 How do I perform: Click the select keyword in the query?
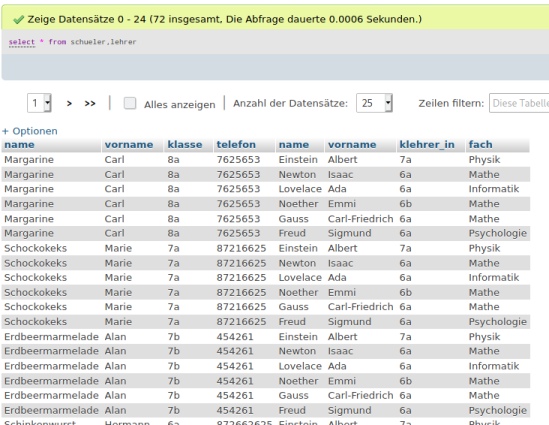22,42
